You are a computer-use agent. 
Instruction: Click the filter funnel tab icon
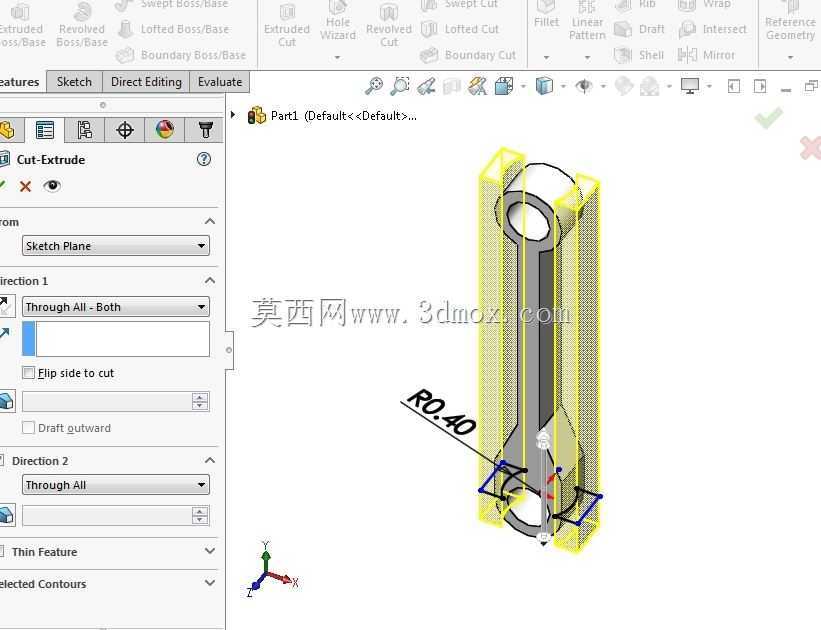tap(205, 130)
